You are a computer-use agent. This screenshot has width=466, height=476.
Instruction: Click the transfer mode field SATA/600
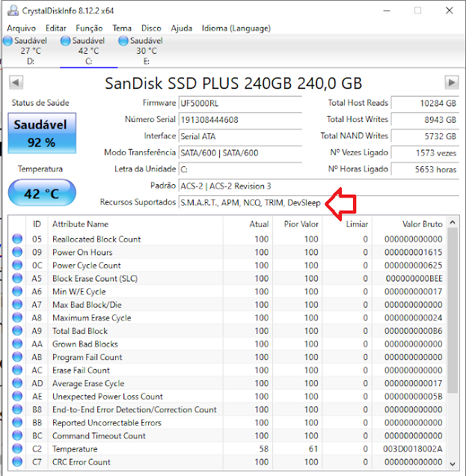coord(240,153)
